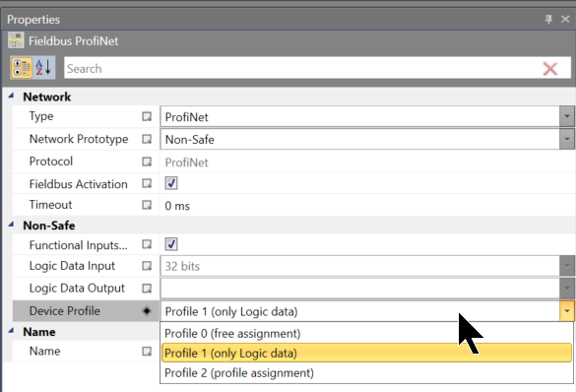Open the Type dropdown showing ProfiNet
576x392 pixels.
567,117
